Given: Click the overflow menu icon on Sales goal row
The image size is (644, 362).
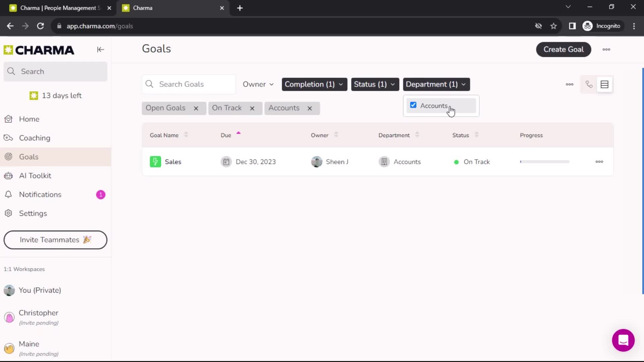Looking at the screenshot, I should point(599,161).
